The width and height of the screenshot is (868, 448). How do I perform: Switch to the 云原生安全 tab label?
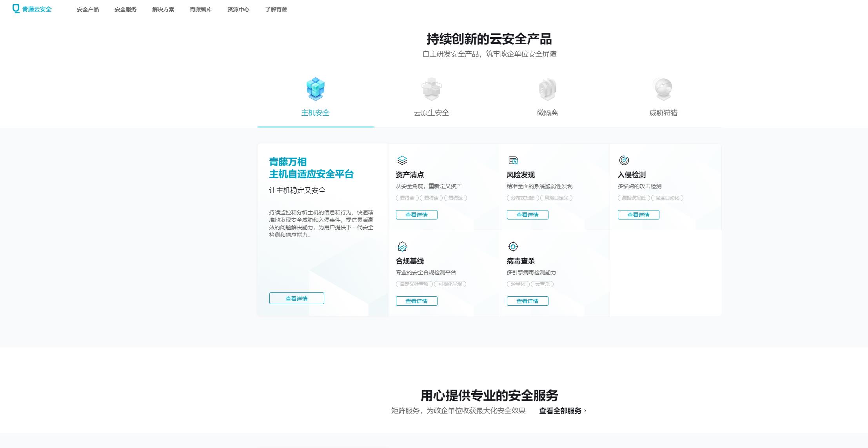(431, 113)
